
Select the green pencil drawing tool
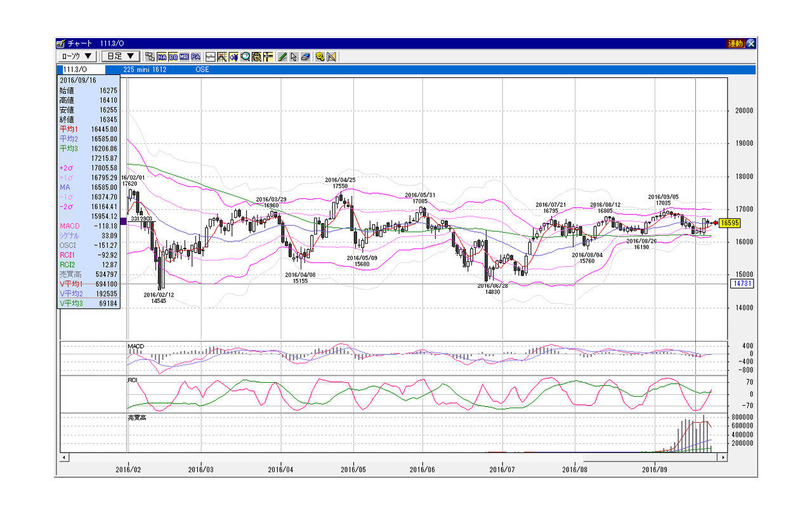tap(283, 56)
